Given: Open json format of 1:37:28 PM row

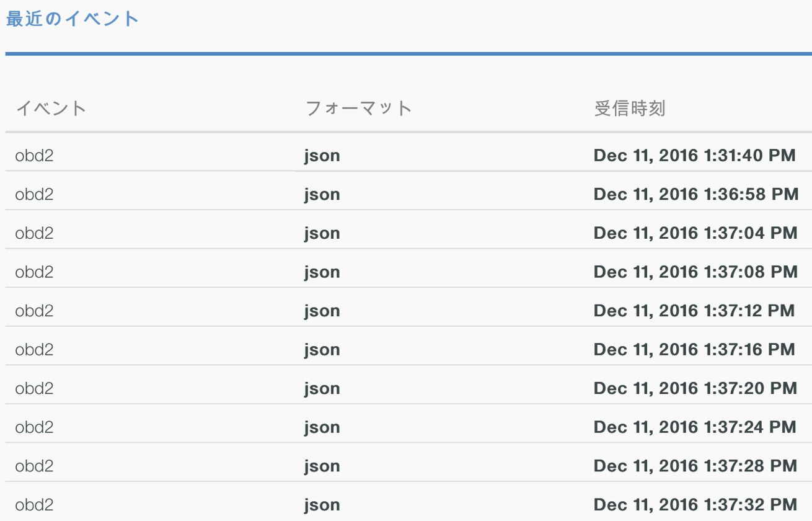Looking at the screenshot, I should 322,467.
